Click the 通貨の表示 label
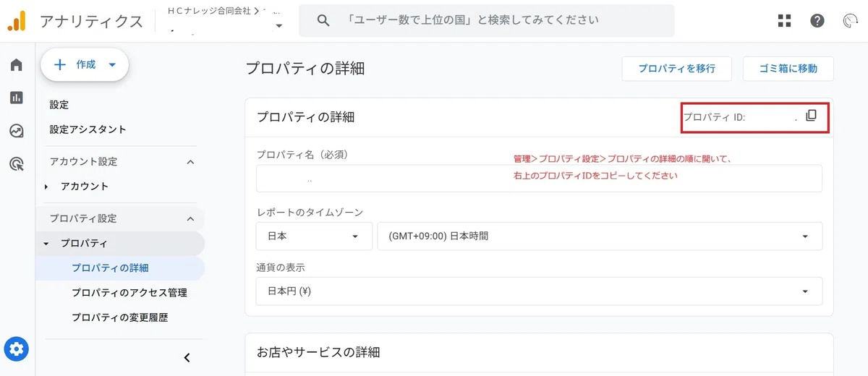The width and height of the screenshot is (868, 376). coord(281,268)
